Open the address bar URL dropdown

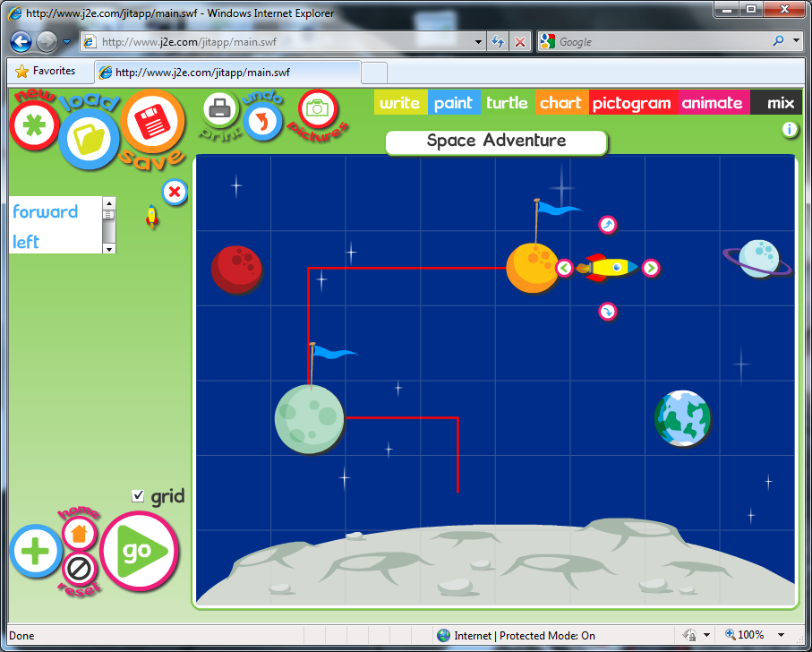(478, 42)
